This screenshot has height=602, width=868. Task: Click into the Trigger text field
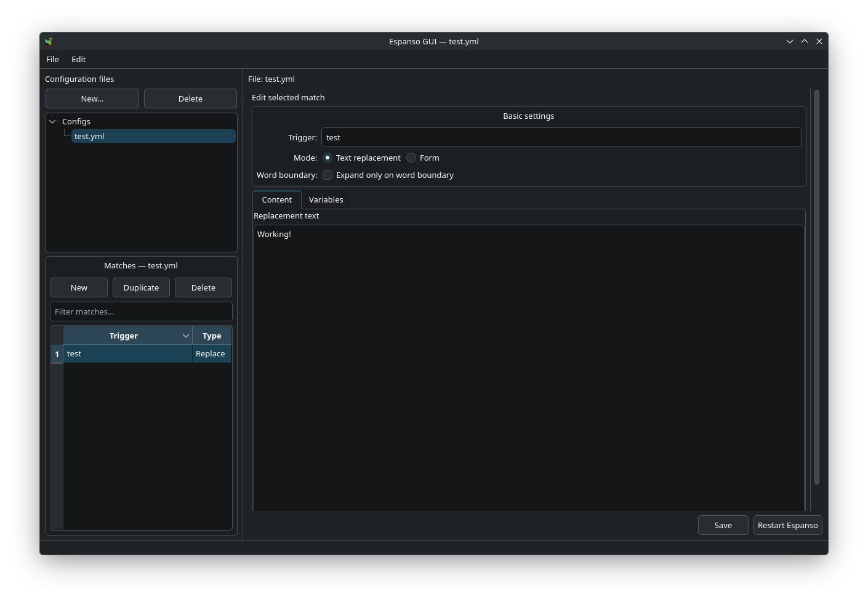pos(561,137)
